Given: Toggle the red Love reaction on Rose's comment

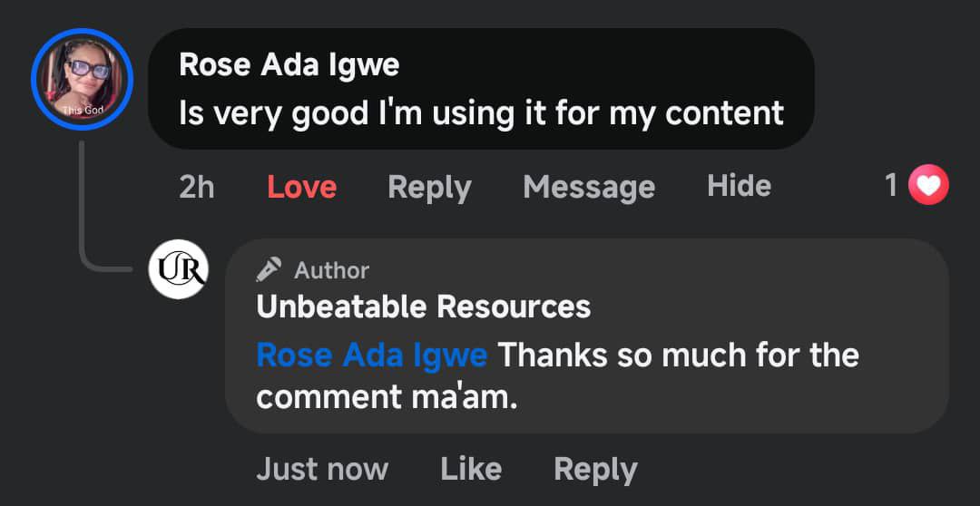Looking at the screenshot, I should click(x=301, y=187).
